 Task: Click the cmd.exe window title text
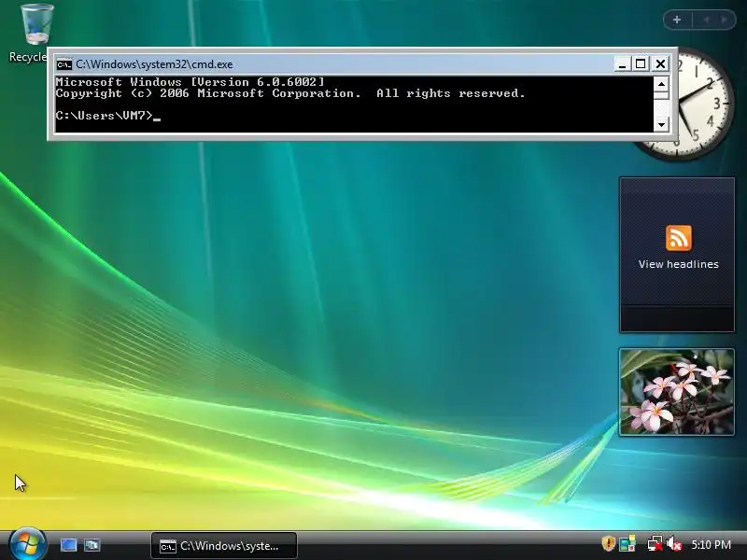tap(154, 64)
